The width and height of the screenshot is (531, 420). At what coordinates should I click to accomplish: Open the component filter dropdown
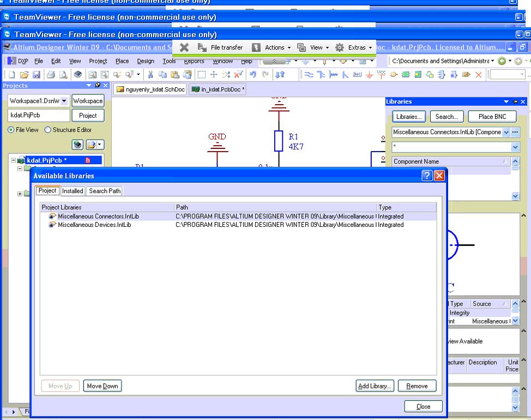515,147
